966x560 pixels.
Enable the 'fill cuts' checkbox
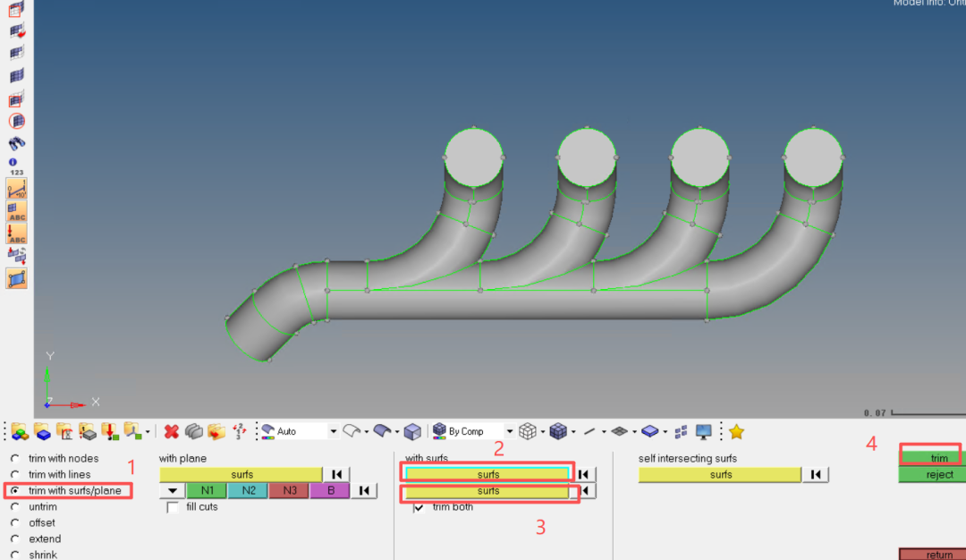pyautogui.click(x=173, y=507)
